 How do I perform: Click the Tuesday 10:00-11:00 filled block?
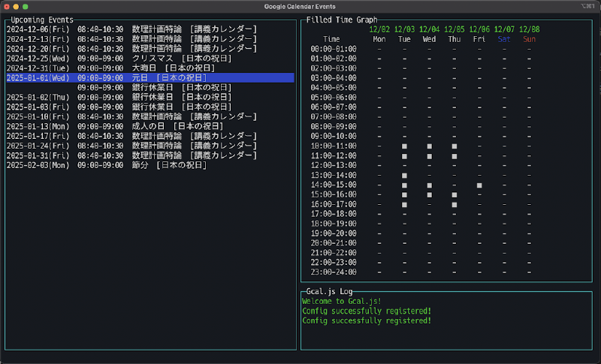(404, 146)
